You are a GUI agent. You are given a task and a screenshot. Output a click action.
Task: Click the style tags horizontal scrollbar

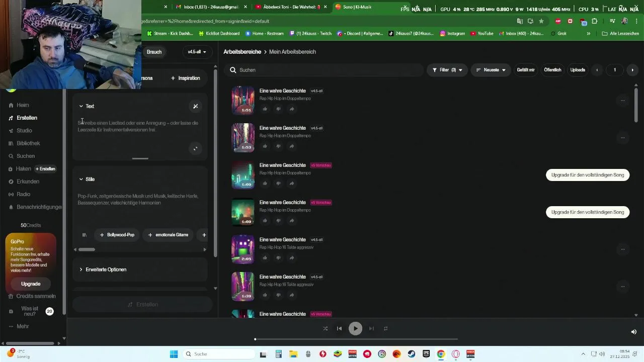(87, 249)
